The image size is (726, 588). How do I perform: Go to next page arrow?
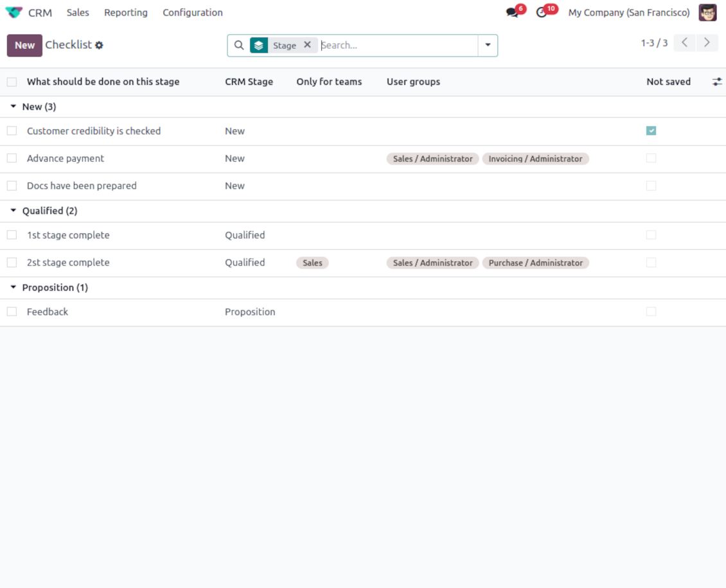coord(707,43)
